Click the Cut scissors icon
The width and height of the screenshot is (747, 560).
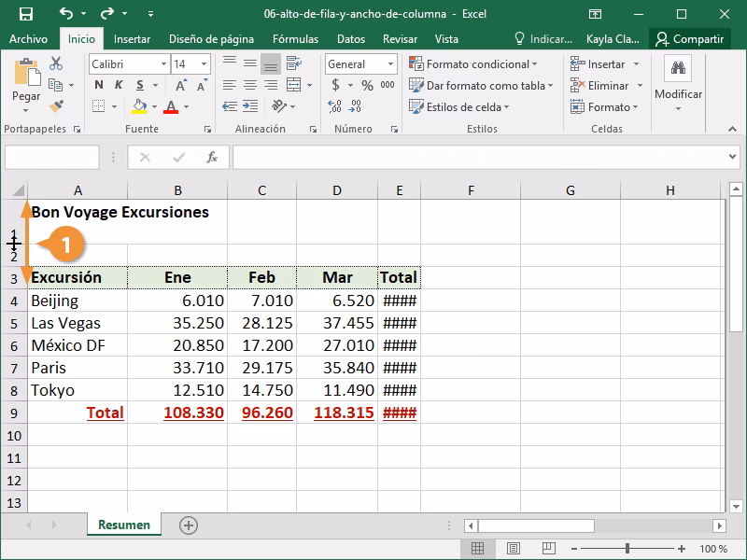(x=56, y=63)
